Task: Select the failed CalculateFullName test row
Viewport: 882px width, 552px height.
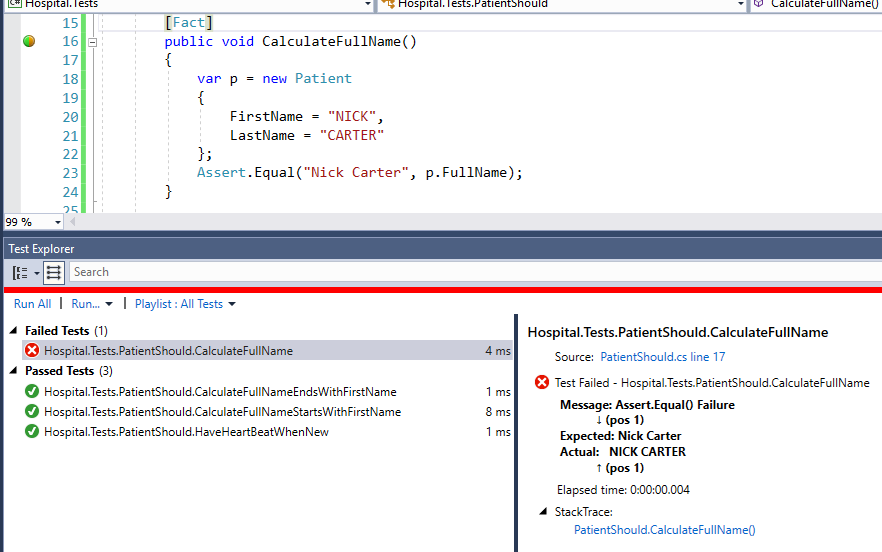Action: pos(267,351)
